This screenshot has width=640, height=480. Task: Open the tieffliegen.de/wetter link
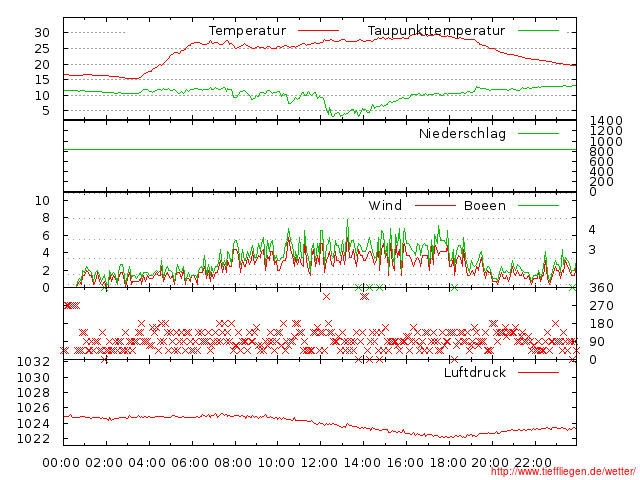563,471
